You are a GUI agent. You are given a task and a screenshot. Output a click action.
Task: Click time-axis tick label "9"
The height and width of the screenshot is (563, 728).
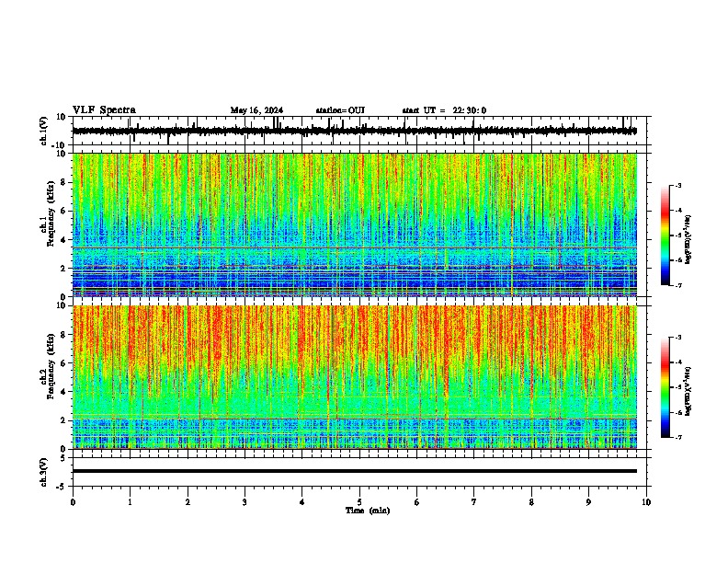point(588,502)
